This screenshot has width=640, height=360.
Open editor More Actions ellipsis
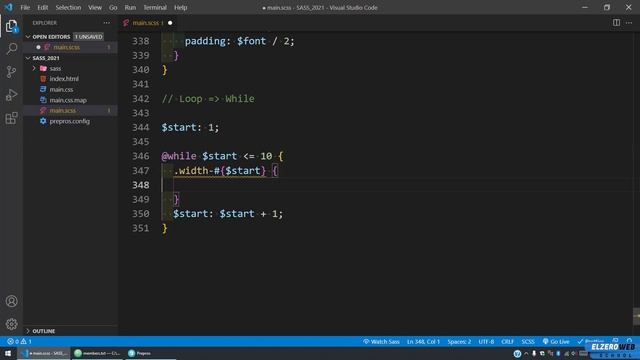coord(629,23)
